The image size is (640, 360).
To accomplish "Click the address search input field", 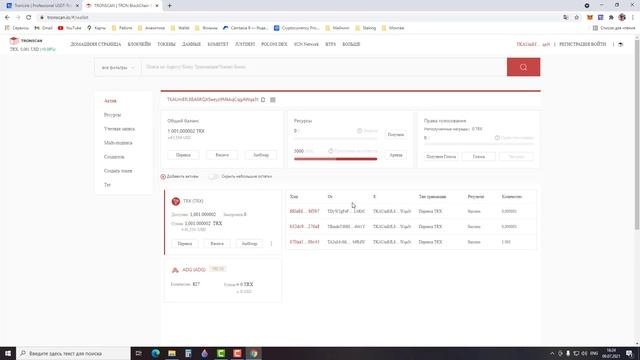I will coord(324,67).
